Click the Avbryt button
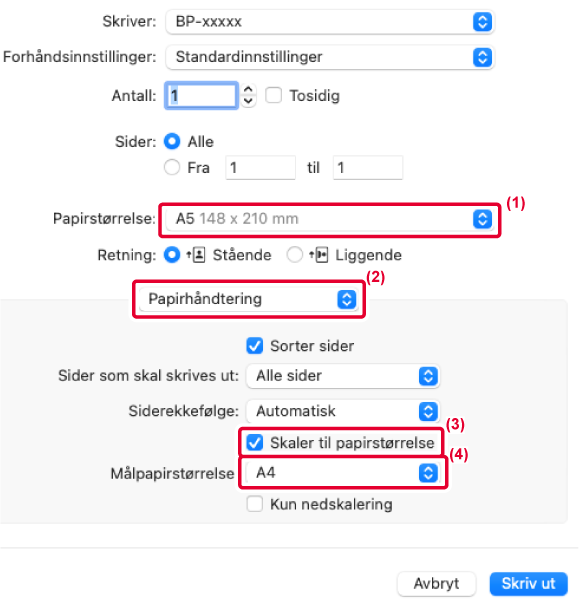The height and width of the screenshot is (611, 579). [x=436, y=584]
